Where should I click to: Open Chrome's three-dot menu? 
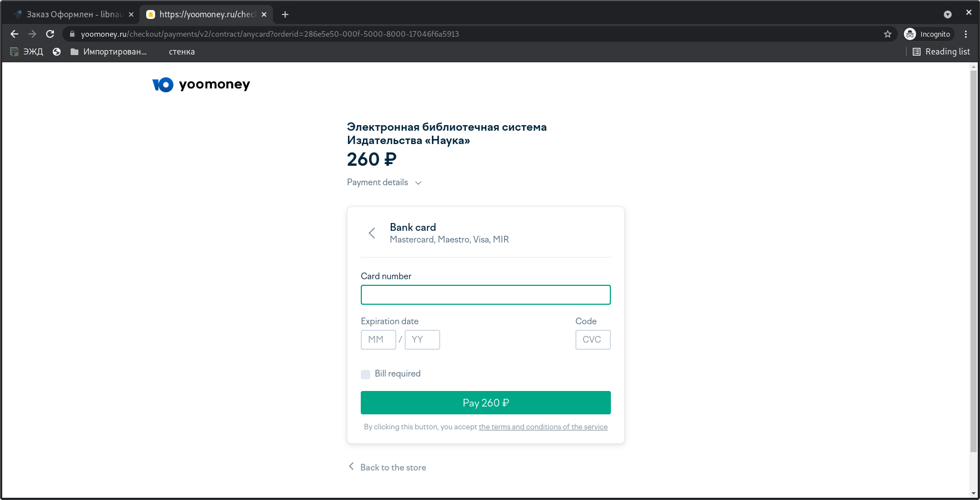tap(966, 34)
